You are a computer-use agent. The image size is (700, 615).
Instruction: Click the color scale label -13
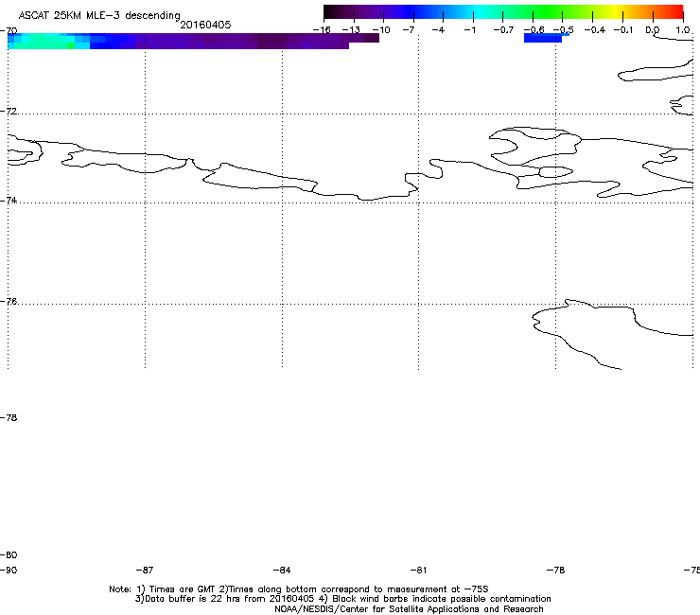tap(351, 30)
